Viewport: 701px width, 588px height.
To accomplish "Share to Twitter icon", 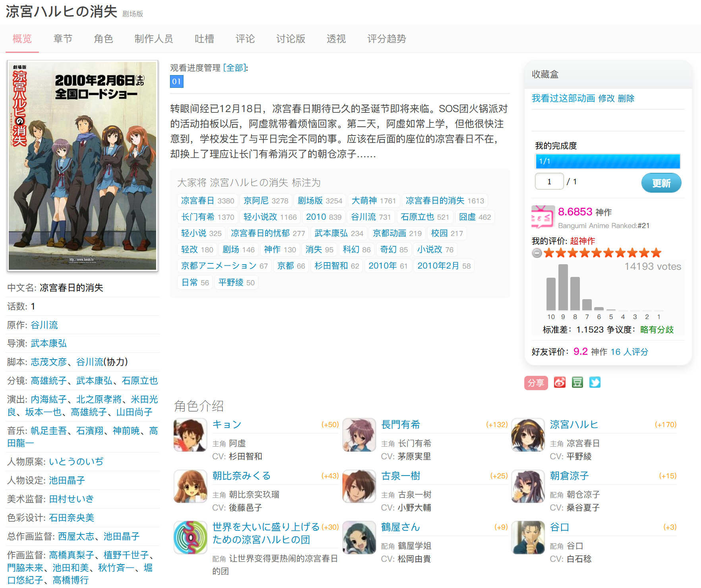I will click(595, 382).
